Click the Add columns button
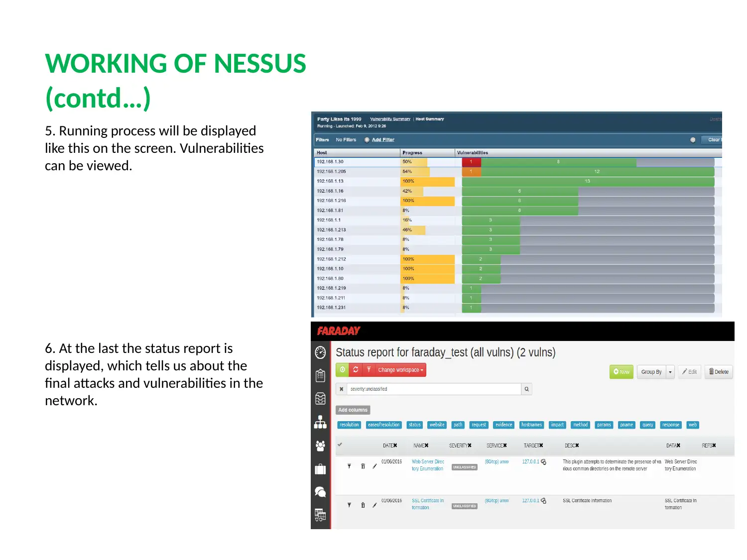Screen dimensions: 747x560 point(353,410)
